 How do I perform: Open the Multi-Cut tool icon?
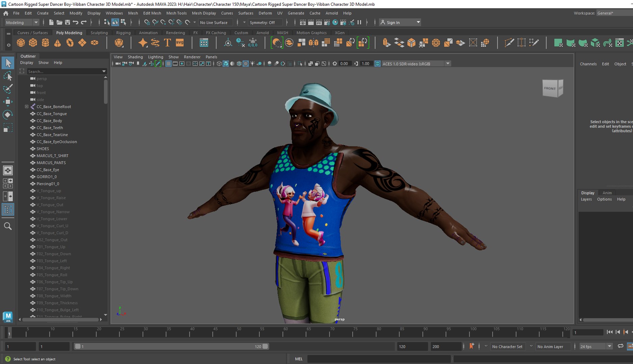click(509, 43)
